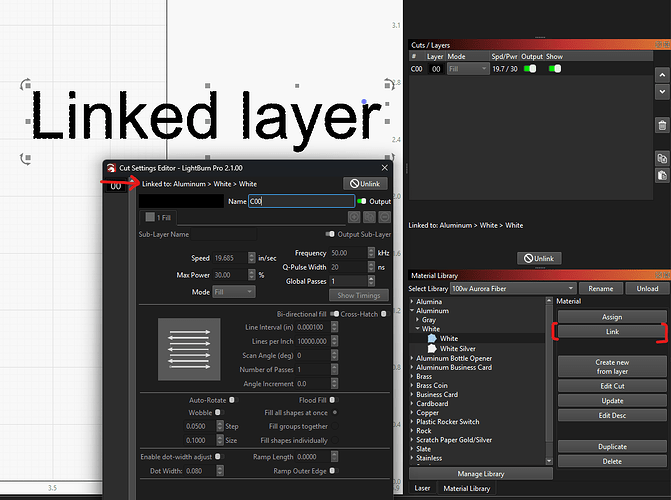The height and width of the screenshot is (500, 671).
Task: Delete layer trash icon
Action: (x=662, y=125)
